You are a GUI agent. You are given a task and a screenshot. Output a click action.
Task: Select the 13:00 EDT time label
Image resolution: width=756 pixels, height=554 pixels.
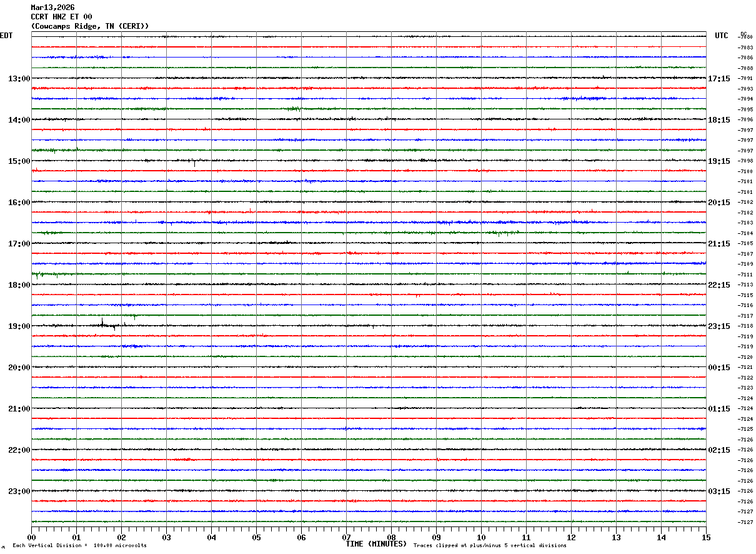[x=19, y=79]
